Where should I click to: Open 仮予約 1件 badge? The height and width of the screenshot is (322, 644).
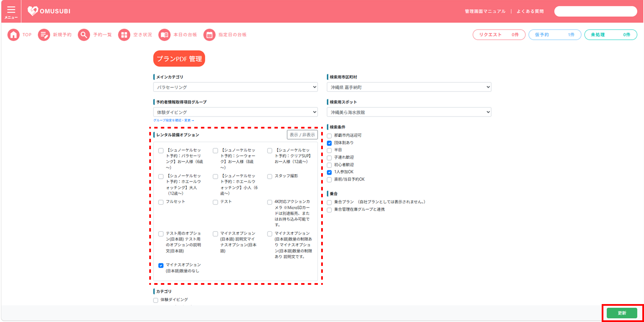[555, 35]
